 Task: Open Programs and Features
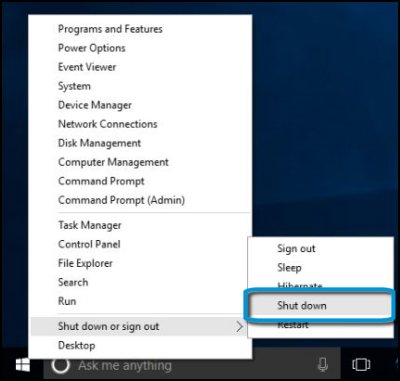click(140, 29)
